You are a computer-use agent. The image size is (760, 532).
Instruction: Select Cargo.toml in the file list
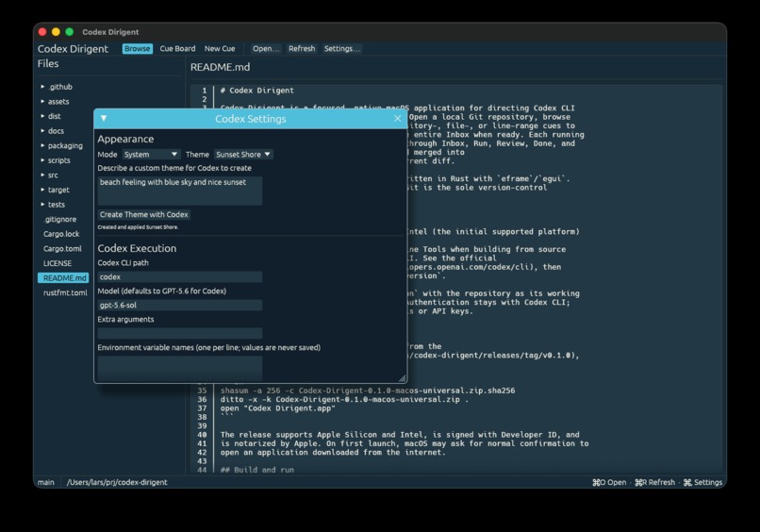(62, 248)
